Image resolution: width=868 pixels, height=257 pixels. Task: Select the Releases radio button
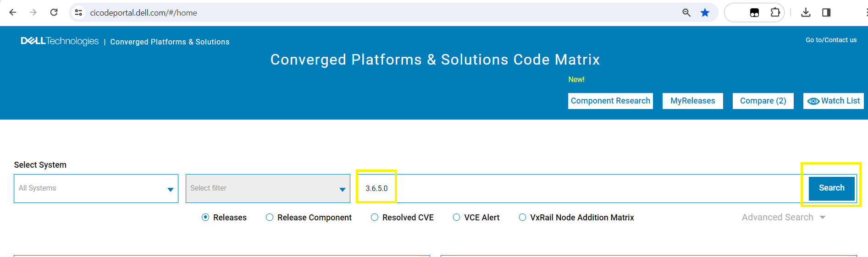point(206,218)
